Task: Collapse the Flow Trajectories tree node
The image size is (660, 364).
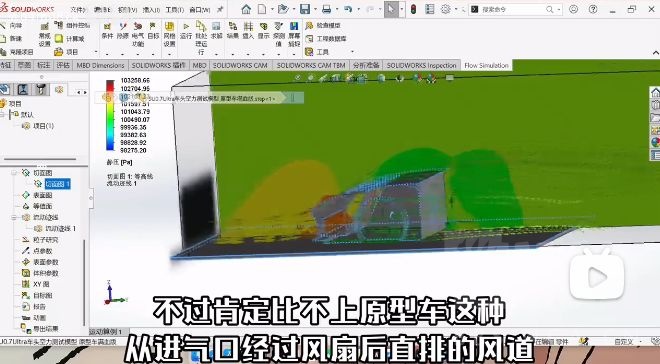Action: [x=14, y=218]
